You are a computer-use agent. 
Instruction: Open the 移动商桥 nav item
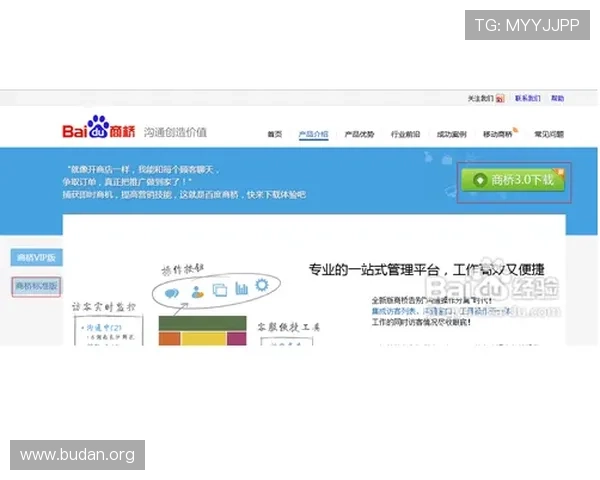(498, 134)
